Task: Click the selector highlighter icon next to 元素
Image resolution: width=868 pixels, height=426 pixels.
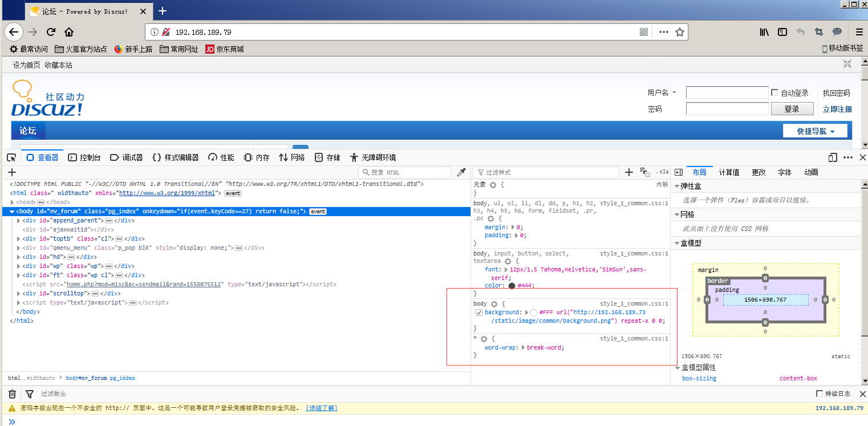Action: pyautogui.click(x=493, y=185)
